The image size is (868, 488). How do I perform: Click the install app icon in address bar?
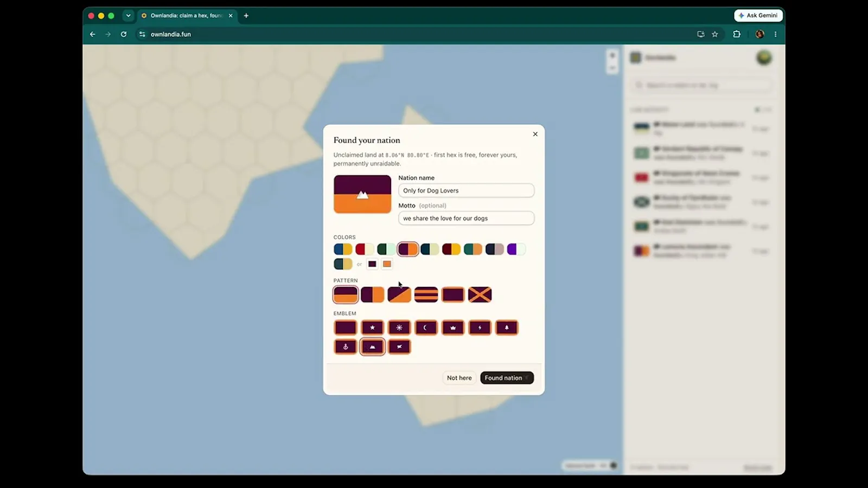coord(701,34)
